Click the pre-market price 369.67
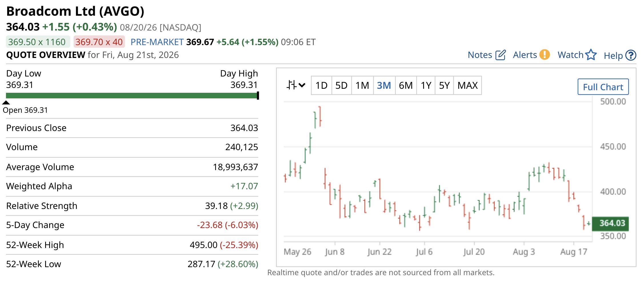Image resolution: width=644 pixels, height=282 pixels. [200, 42]
